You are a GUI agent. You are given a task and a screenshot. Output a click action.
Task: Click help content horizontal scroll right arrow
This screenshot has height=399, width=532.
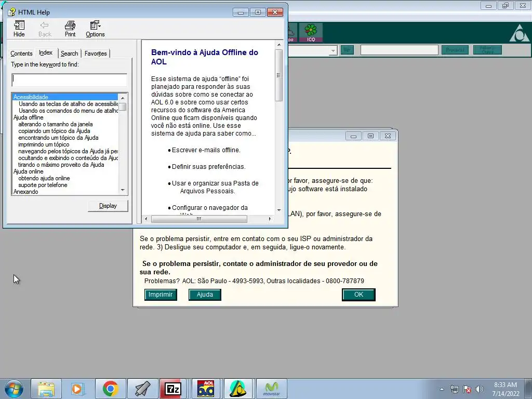coord(270,219)
